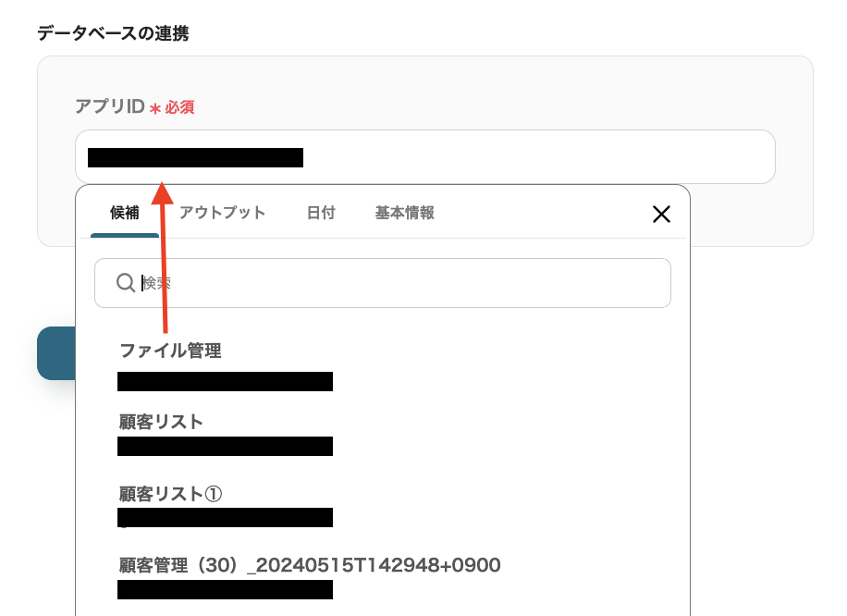This screenshot has width=847, height=616.
Task: Pick the 顧客管理（30）_20240515T142948+0900 app
Action: pos(309,564)
